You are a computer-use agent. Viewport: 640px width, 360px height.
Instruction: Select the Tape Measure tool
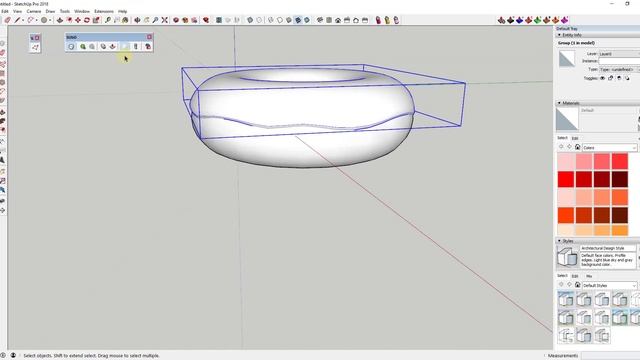coord(108,20)
